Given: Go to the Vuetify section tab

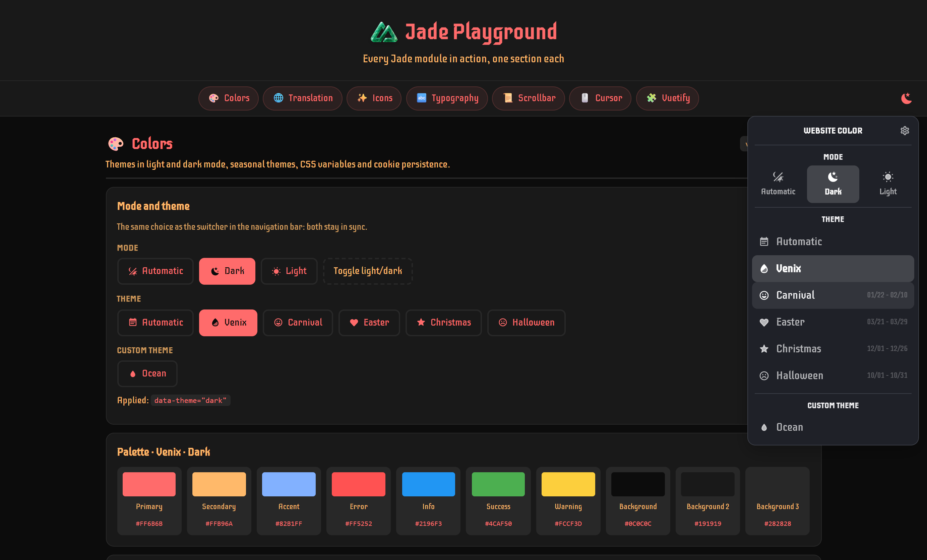Looking at the screenshot, I should (x=667, y=98).
